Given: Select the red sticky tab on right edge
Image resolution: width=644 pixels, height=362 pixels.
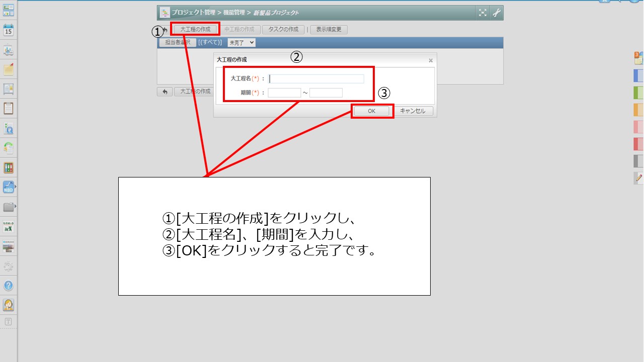Looking at the screenshot, I should (x=638, y=144).
